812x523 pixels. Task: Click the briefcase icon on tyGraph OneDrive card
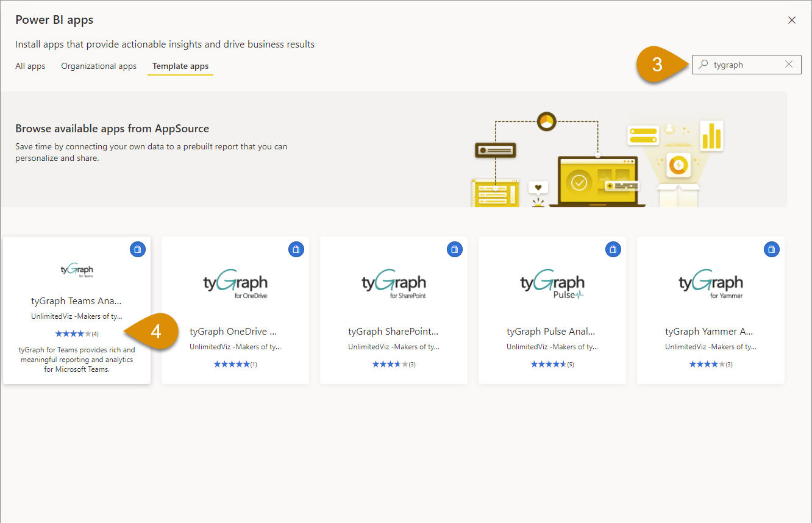(296, 249)
